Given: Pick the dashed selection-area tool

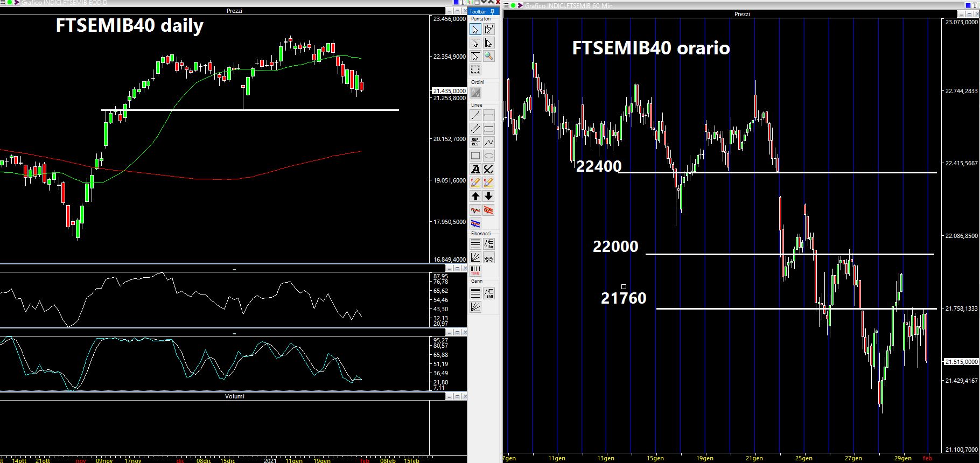Looking at the screenshot, I should [x=475, y=69].
